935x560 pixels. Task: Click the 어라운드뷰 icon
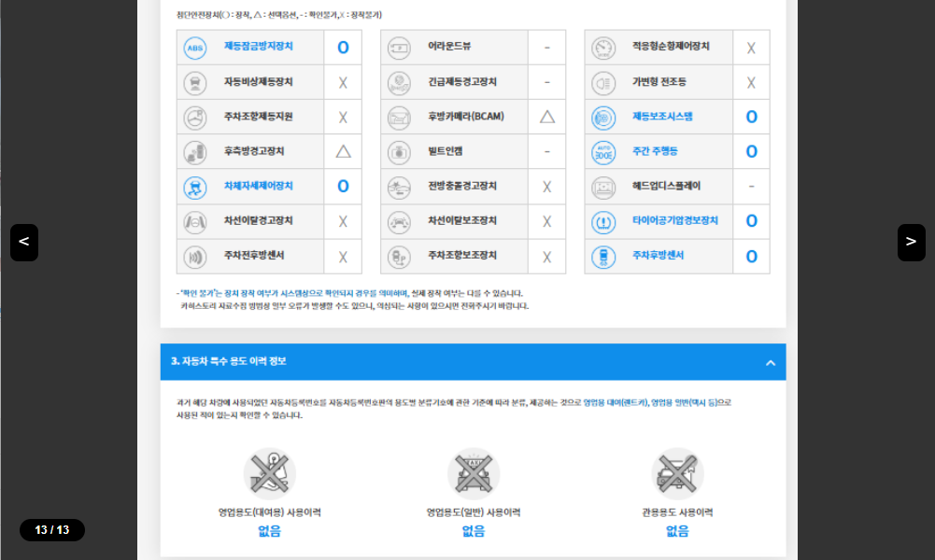pos(398,47)
